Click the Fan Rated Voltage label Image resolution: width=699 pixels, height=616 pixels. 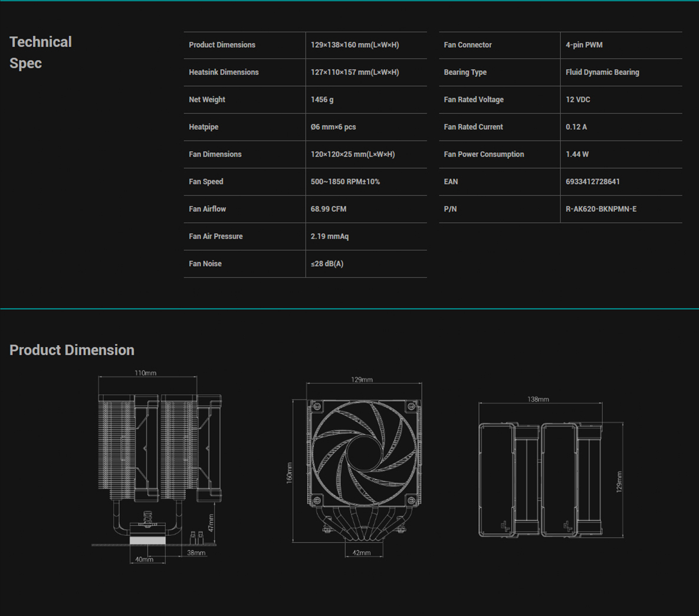click(x=474, y=100)
